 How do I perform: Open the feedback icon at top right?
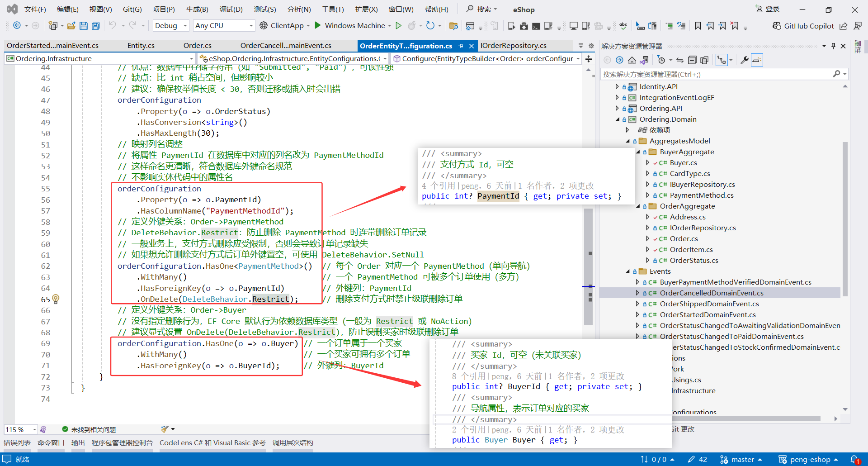[857, 26]
